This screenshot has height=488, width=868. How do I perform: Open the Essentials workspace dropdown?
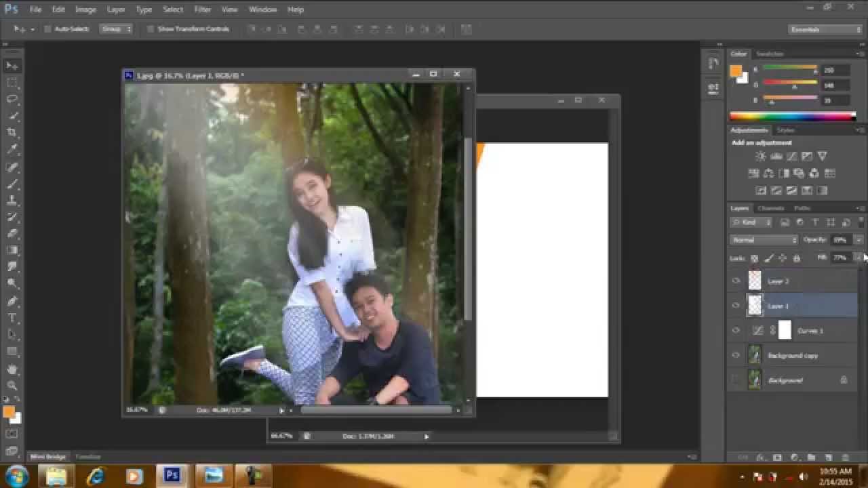(825, 29)
